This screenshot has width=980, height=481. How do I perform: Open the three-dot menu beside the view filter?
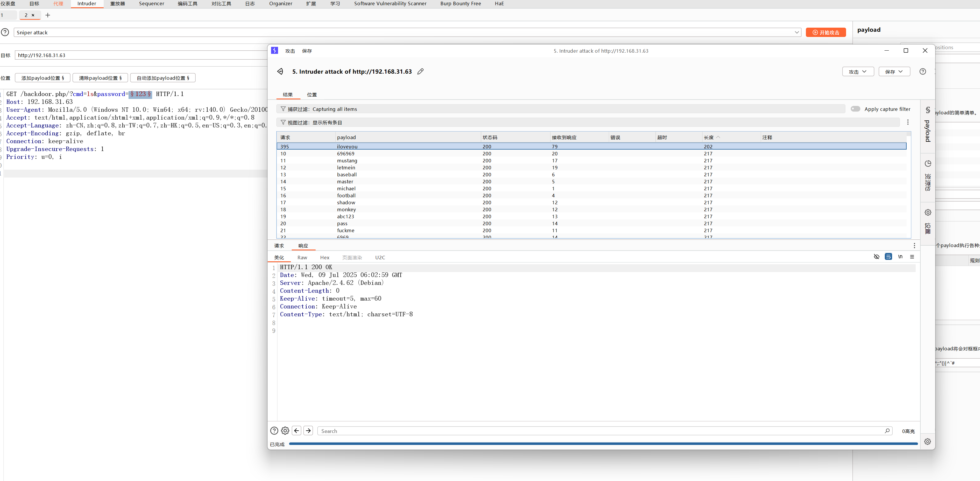[908, 122]
